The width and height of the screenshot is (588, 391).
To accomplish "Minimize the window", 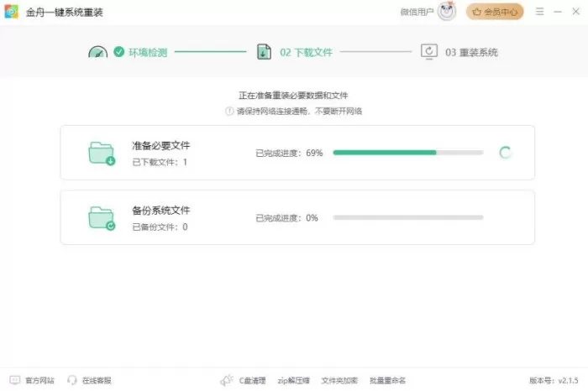I will click(558, 12).
